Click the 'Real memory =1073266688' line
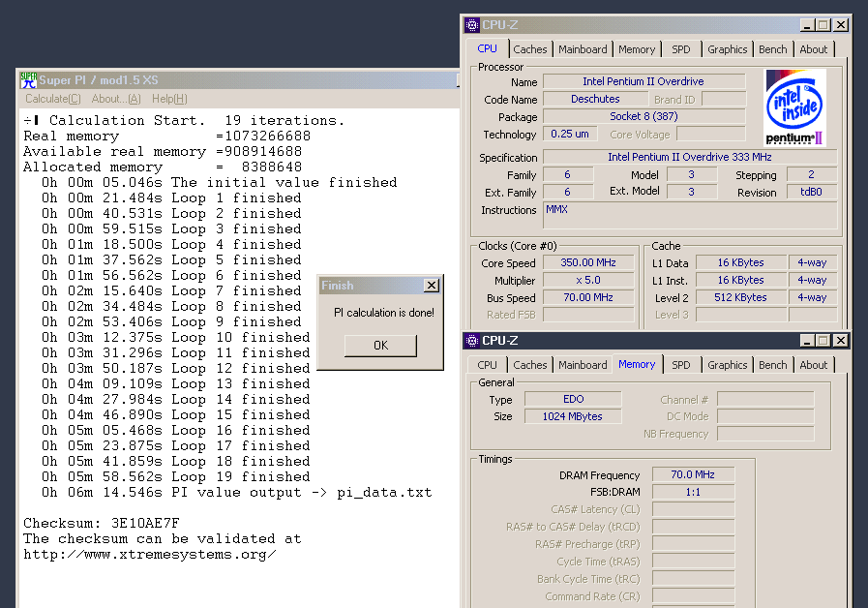The height and width of the screenshot is (608, 868). 166,136
